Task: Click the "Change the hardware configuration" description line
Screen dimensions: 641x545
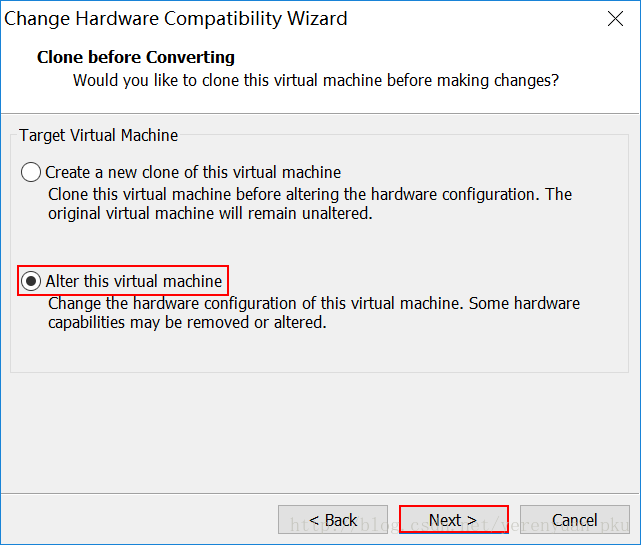Action: tap(314, 303)
